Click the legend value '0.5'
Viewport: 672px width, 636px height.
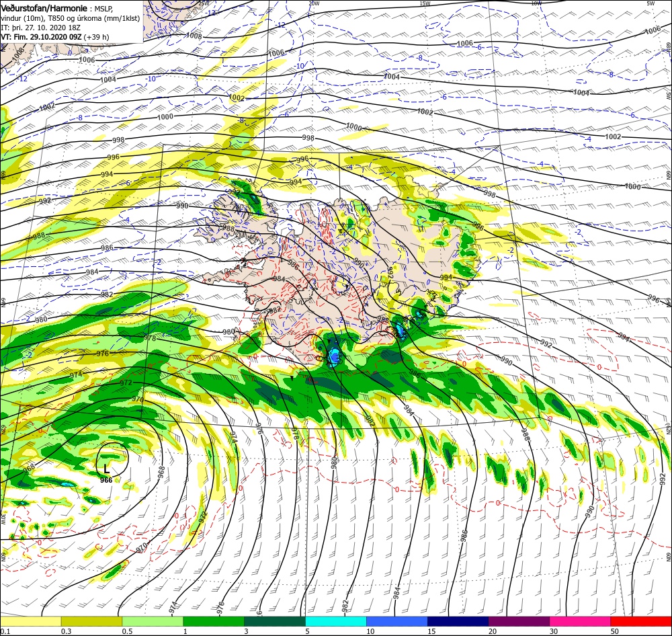pyautogui.click(x=127, y=631)
